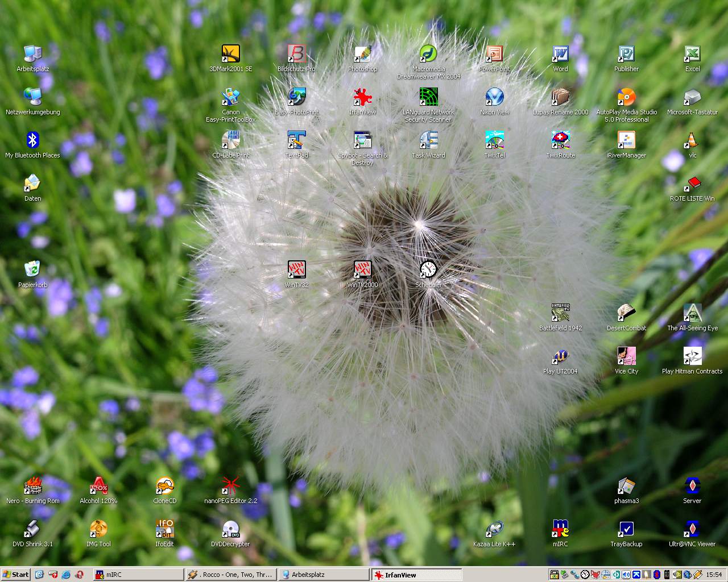Activate the Arbeitsplatz taskbar button
The width and height of the screenshot is (728, 582).
[x=323, y=575]
